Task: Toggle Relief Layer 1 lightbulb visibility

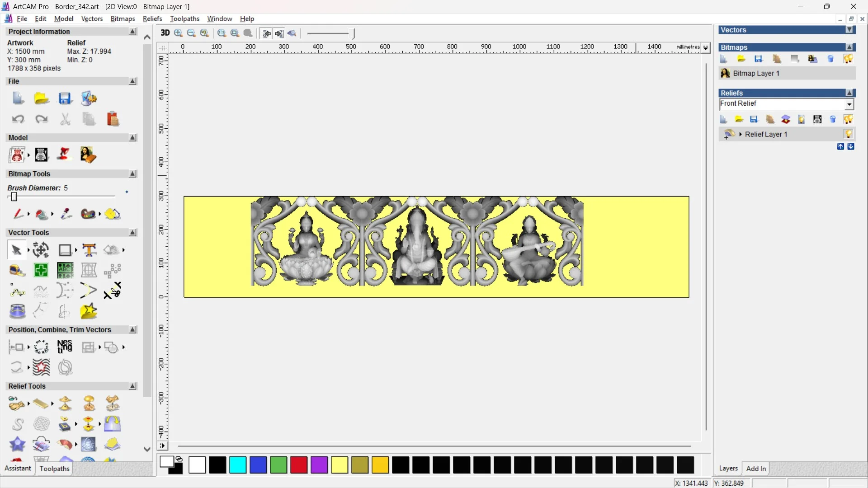Action: coord(848,134)
